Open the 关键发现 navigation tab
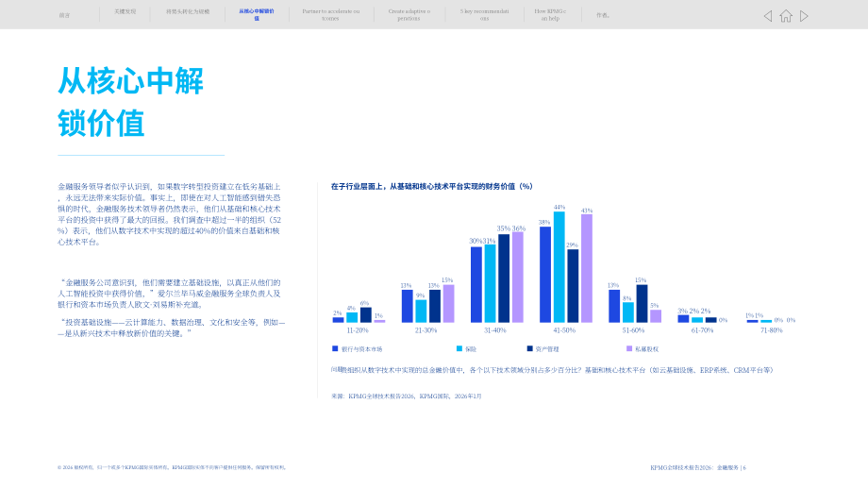The width and height of the screenshot is (868, 489). coord(125,11)
